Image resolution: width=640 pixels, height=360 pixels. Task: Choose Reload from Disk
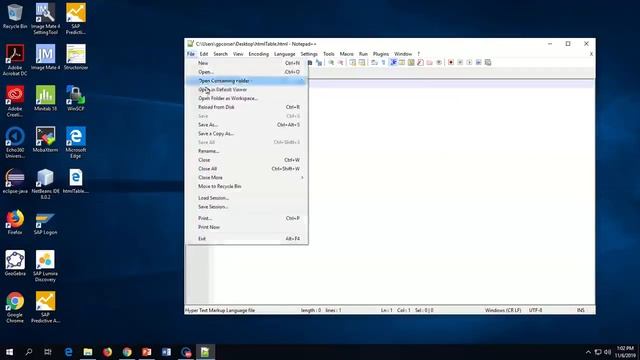(247, 107)
